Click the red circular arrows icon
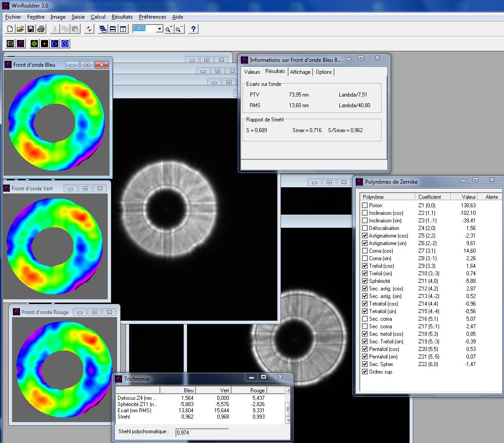This screenshot has width=504, height=443. click(x=89, y=29)
